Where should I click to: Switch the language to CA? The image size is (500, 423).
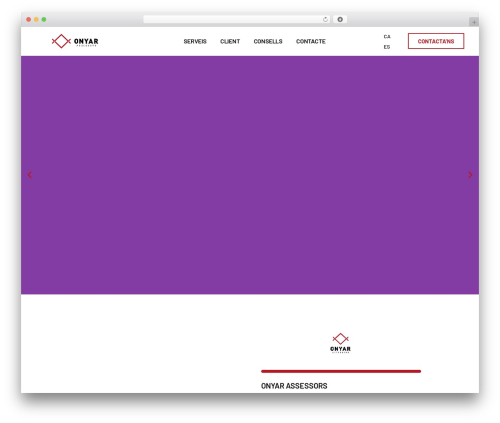pos(387,37)
